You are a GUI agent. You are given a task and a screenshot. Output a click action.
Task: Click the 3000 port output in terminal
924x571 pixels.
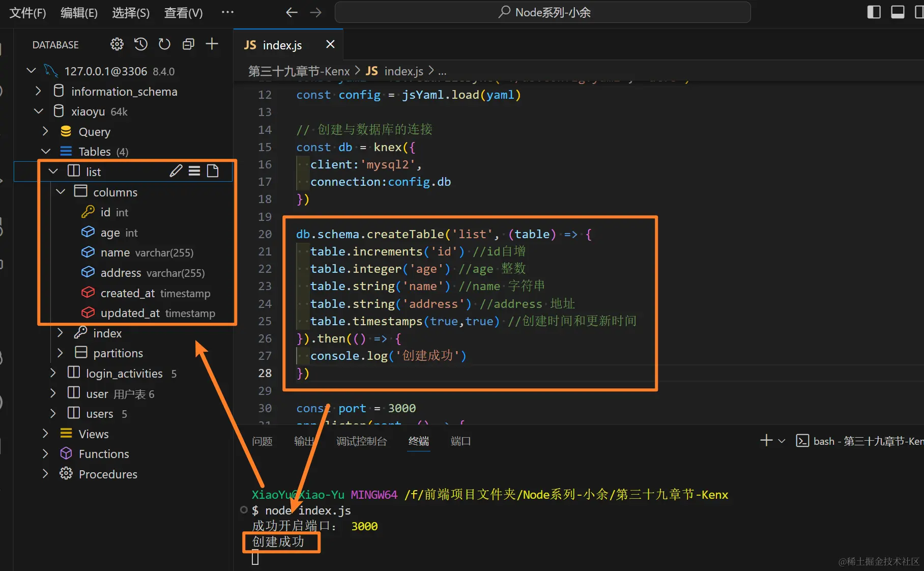(x=364, y=526)
